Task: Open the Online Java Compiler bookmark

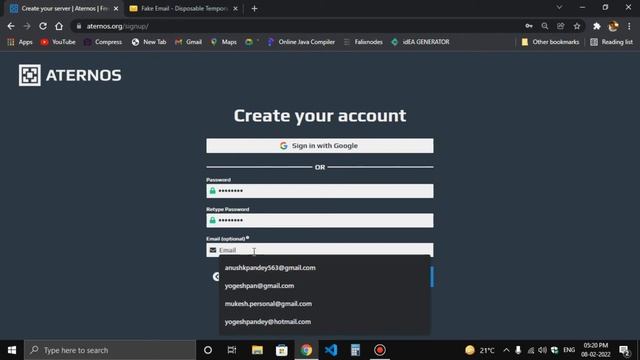Action: [x=301, y=42]
